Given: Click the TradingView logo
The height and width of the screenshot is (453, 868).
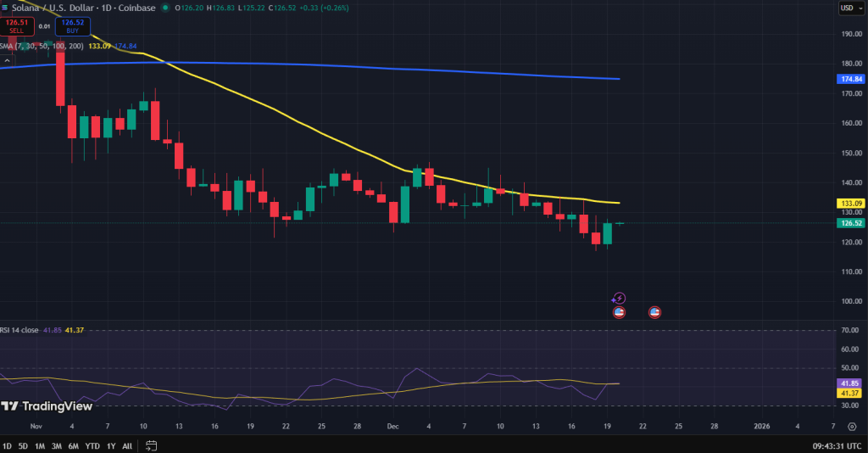Looking at the screenshot, I should tap(47, 406).
